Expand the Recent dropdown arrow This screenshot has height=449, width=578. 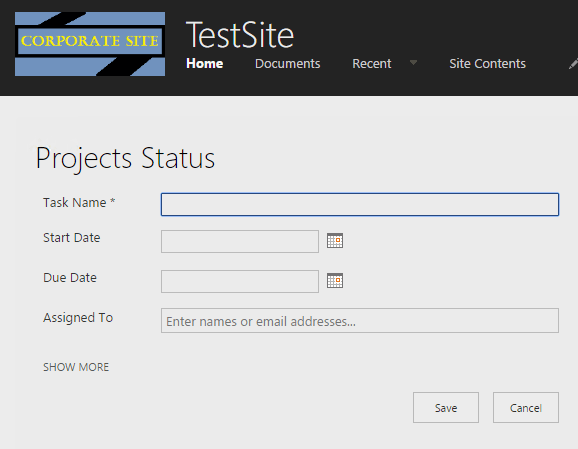coord(413,63)
